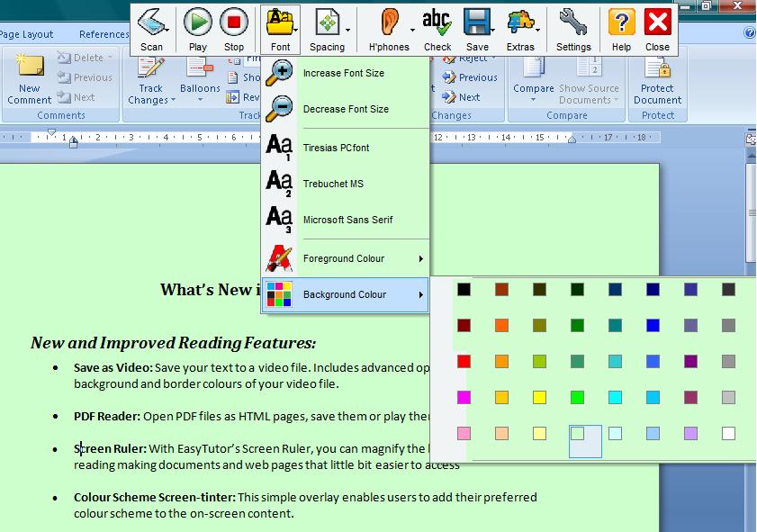Image resolution: width=757 pixels, height=532 pixels.
Task: Pick the pale pink colour swatch
Action: pyautogui.click(x=464, y=434)
